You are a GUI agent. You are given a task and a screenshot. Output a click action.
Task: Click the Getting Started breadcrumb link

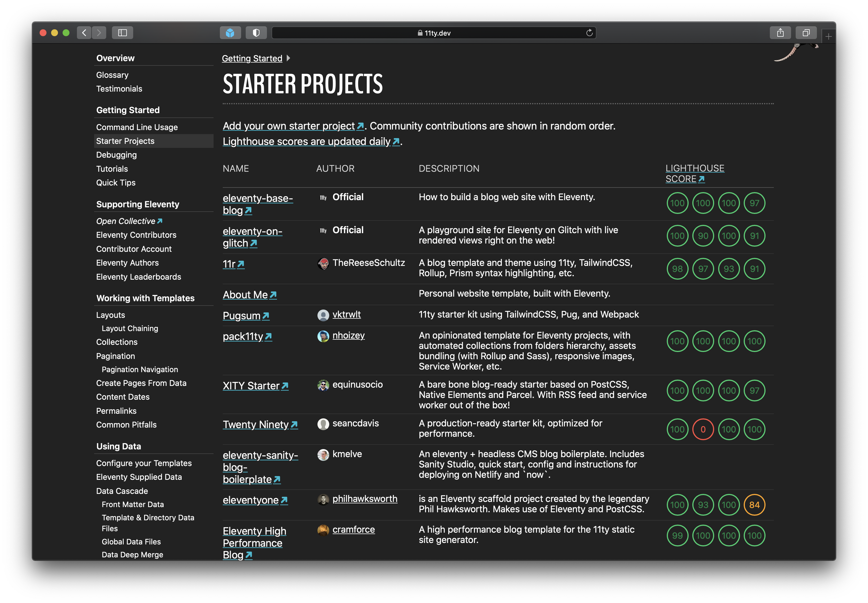point(252,59)
